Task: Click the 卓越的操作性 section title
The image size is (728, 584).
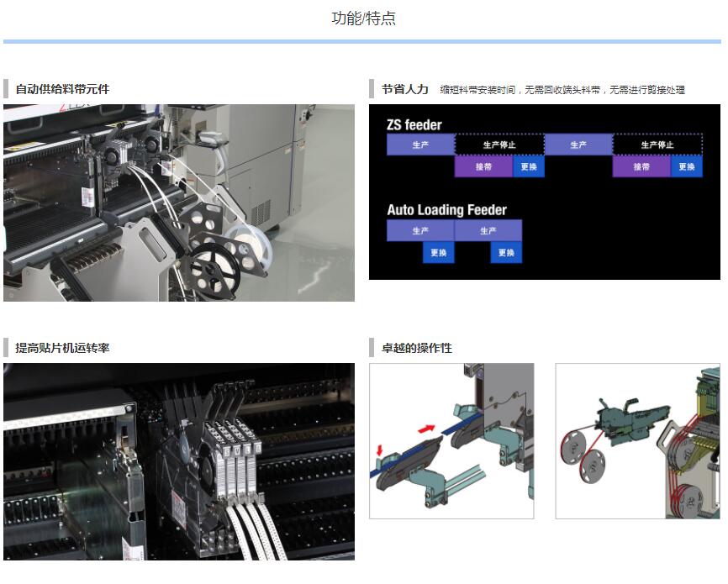Action: [416, 348]
